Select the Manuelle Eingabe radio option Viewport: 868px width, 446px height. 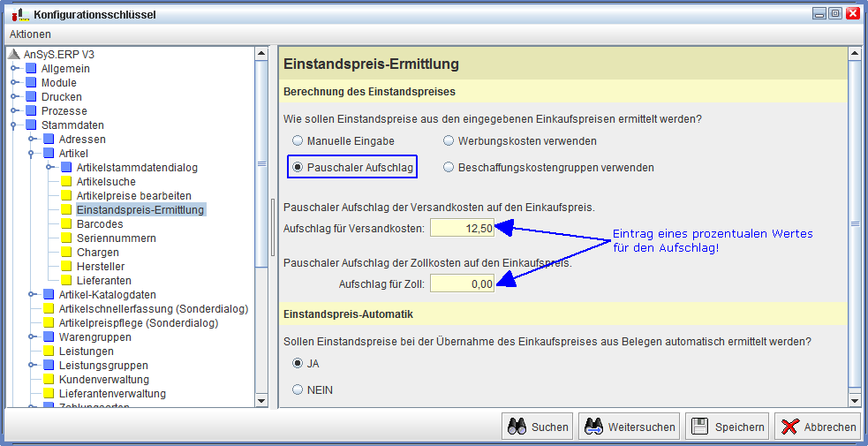pos(298,140)
